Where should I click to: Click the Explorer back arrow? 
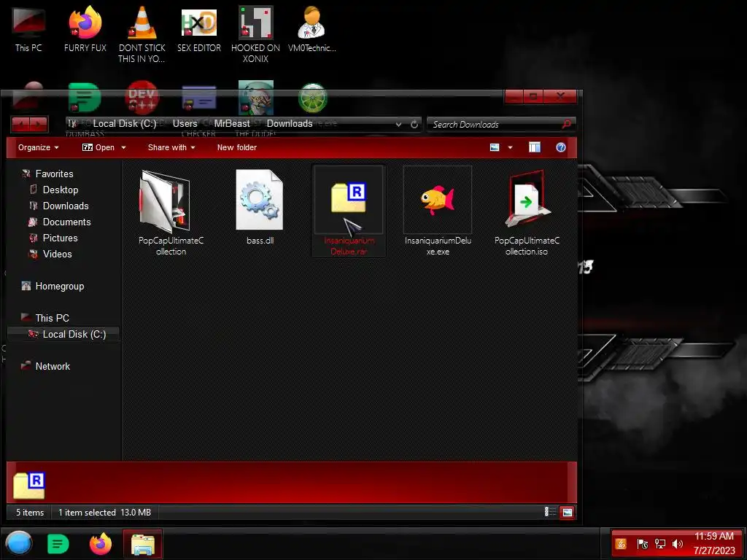coord(20,125)
